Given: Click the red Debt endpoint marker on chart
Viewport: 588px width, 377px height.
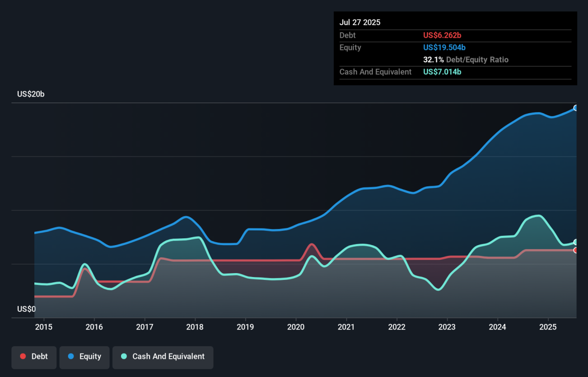Looking at the screenshot, I should coord(576,250).
